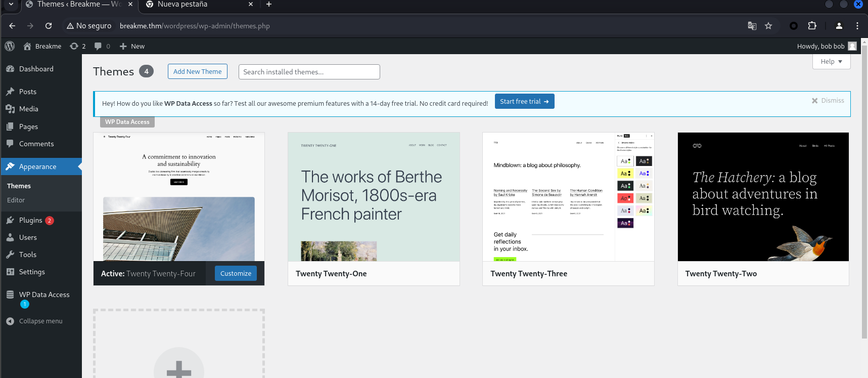Click the WordPress logo in admin bar
The height and width of the screenshot is (378, 868).
(x=10, y=46)
